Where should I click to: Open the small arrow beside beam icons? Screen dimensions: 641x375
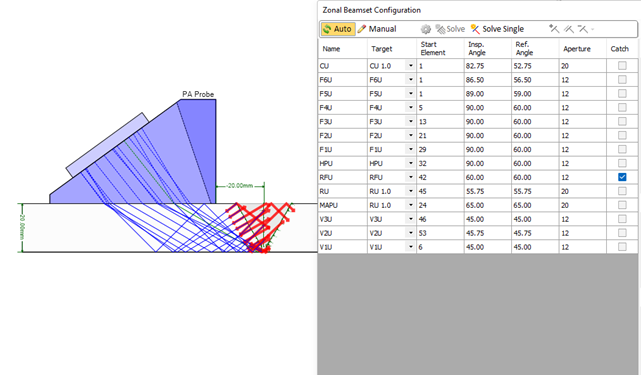click(x=592, y=29)
